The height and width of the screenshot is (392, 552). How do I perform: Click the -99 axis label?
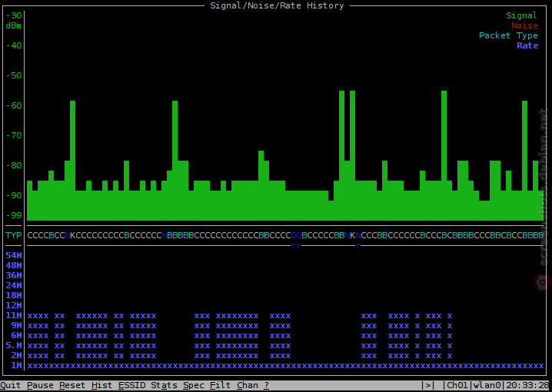tap(14, 215)
